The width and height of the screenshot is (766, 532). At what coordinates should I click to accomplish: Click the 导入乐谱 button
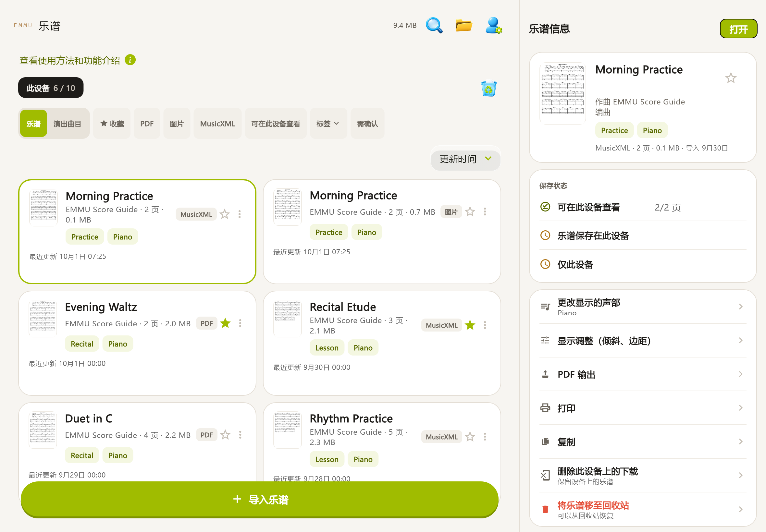coord(259,500)
